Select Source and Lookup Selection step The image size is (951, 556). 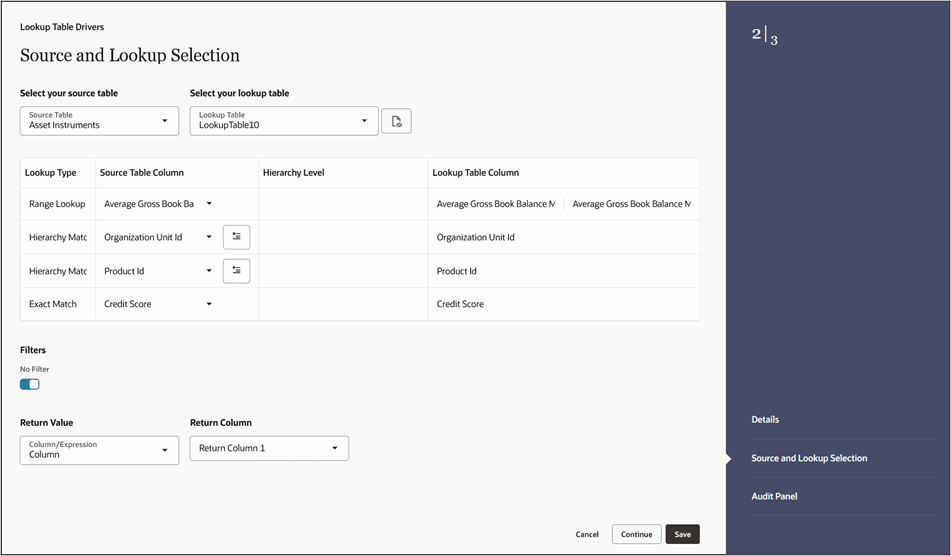(809, 458)
